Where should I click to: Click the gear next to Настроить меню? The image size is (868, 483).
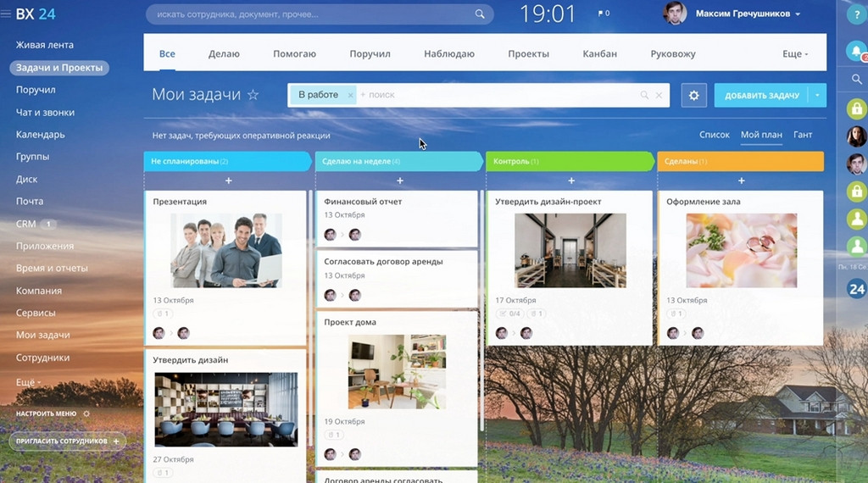tap(86, 414)
